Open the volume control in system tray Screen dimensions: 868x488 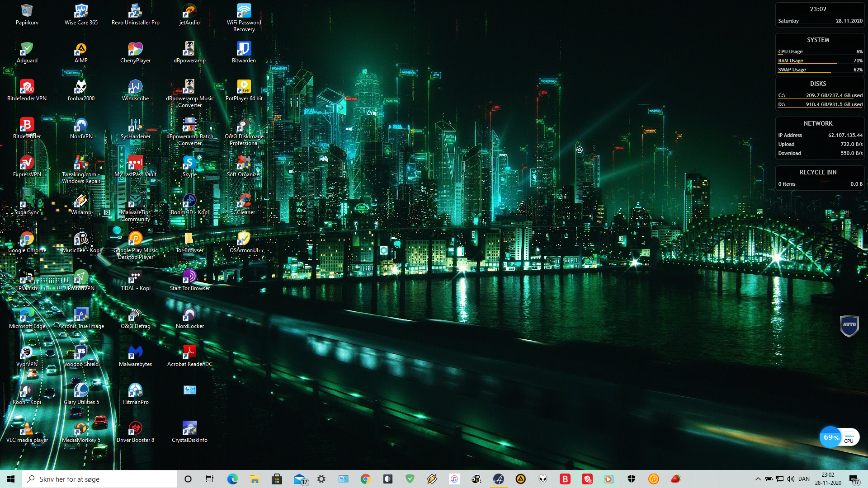[791, 479]
